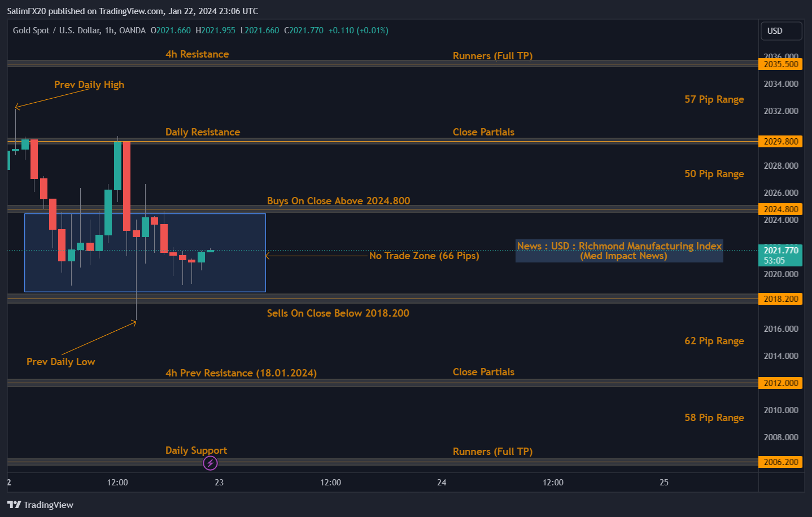The image size is (812, 517).
Task: Click the purple lightning bolt icon on Daily Support line
Action: click(209, 463)
